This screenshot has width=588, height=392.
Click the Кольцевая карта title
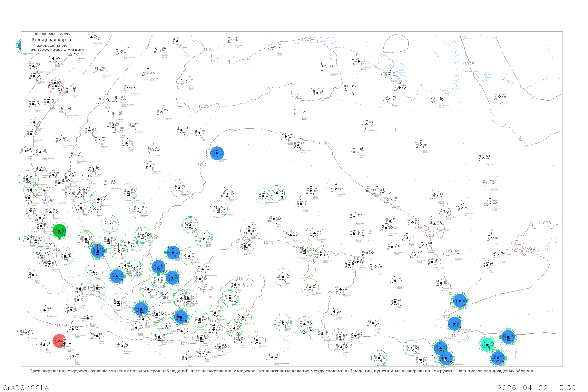tap(51, 40)
